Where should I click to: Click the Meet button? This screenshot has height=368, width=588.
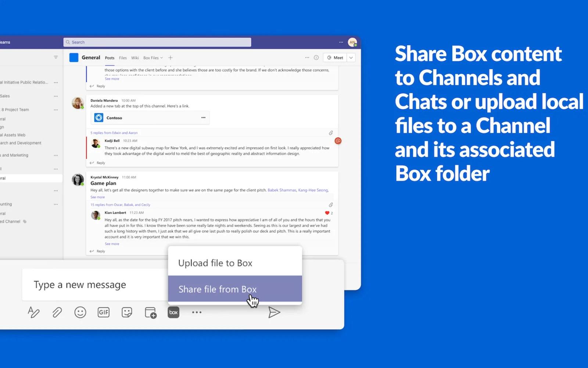[335, 58]
